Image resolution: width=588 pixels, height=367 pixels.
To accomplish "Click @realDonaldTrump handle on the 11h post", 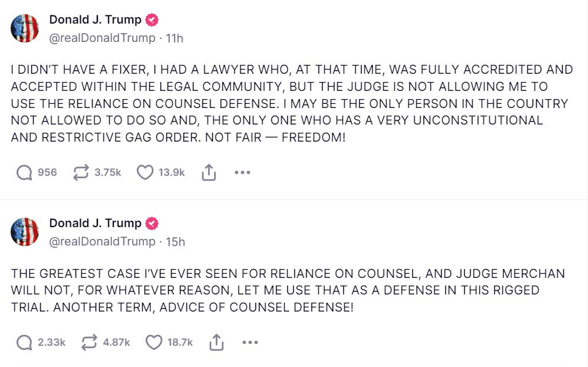I will (x=102, y=38).
